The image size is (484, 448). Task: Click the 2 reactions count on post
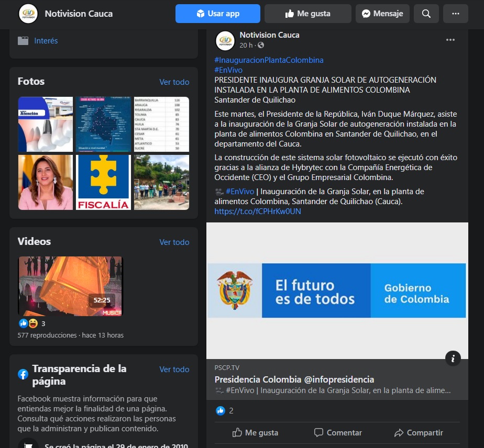tap(231, 411)
